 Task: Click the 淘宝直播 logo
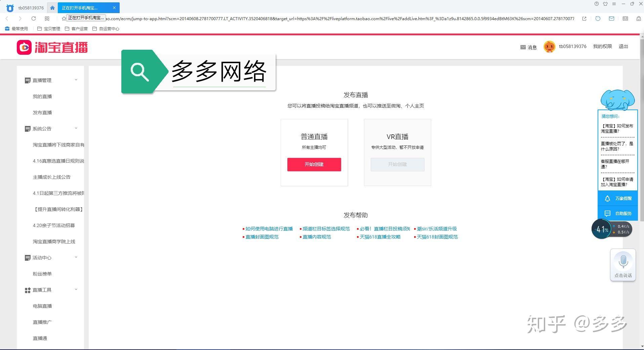click(x=52, y=47)
